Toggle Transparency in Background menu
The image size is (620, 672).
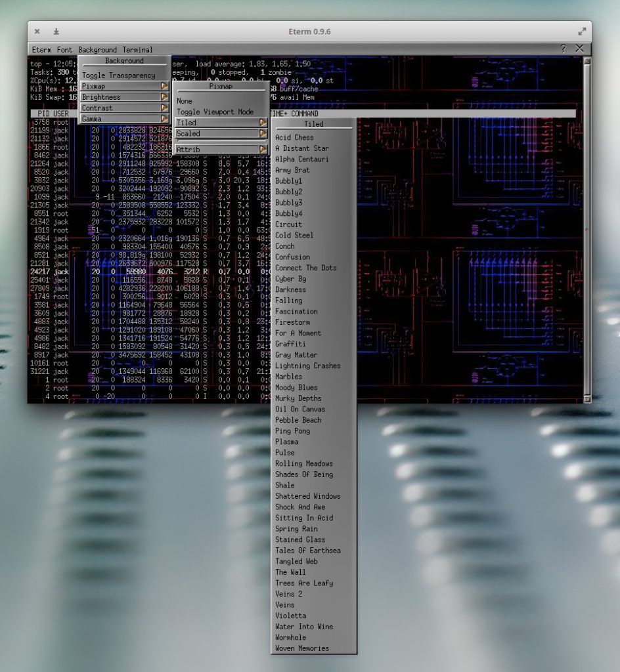[x=119, y=75]
